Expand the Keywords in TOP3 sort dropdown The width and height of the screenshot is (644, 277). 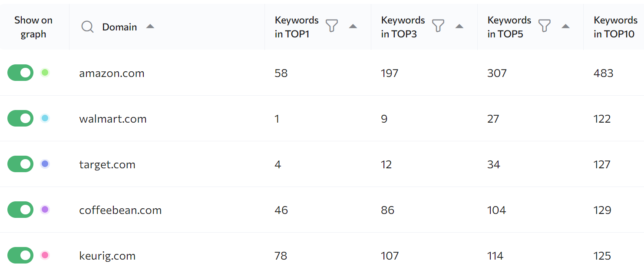coord(460,26)
